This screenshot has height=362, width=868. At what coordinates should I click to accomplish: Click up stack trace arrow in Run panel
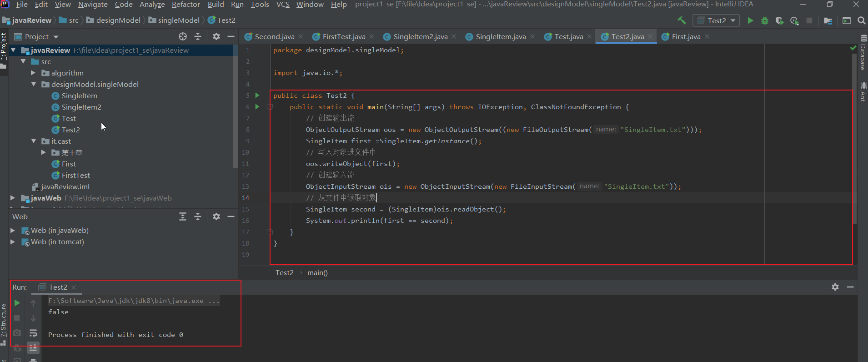tap(33, 303)
